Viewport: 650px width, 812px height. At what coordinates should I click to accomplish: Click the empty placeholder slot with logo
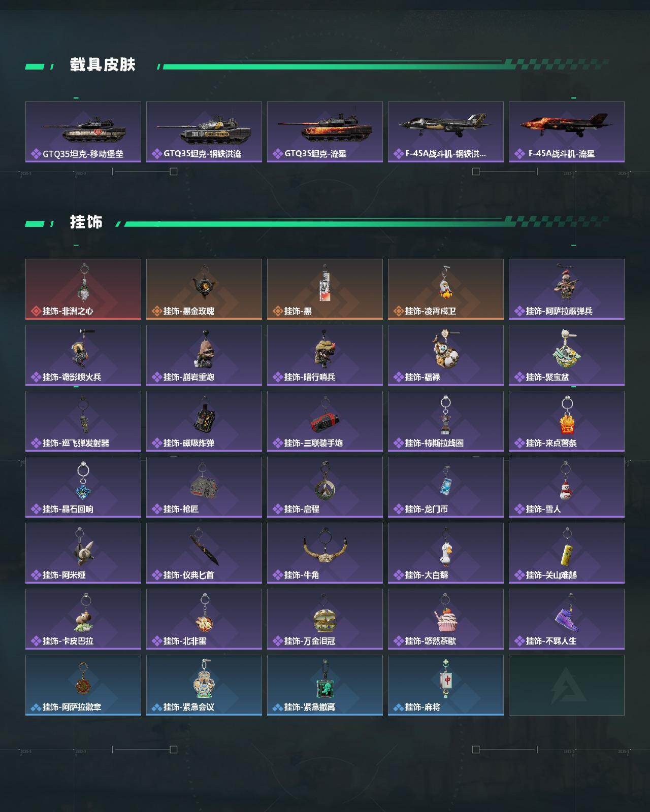[x=567, y=685]
